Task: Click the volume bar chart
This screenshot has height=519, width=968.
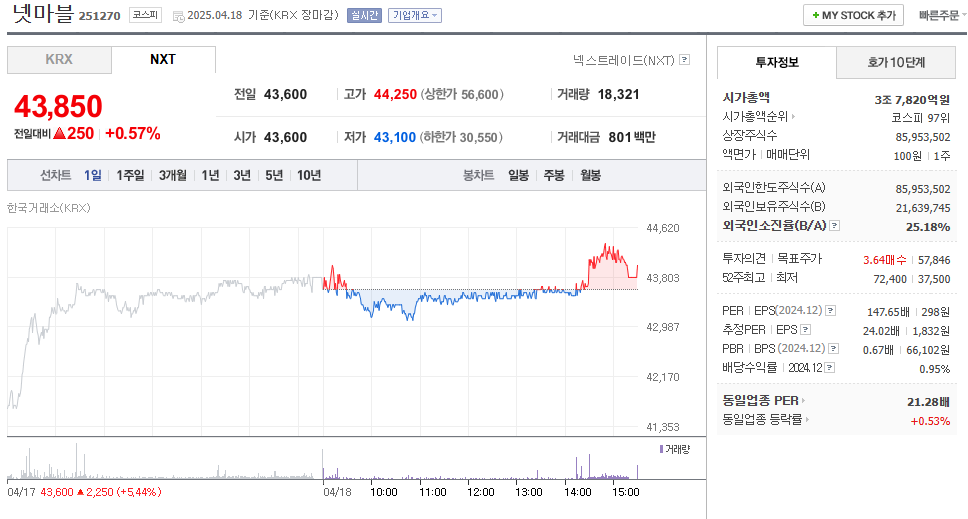Action: pyautogui.click(x=322, y=463)
